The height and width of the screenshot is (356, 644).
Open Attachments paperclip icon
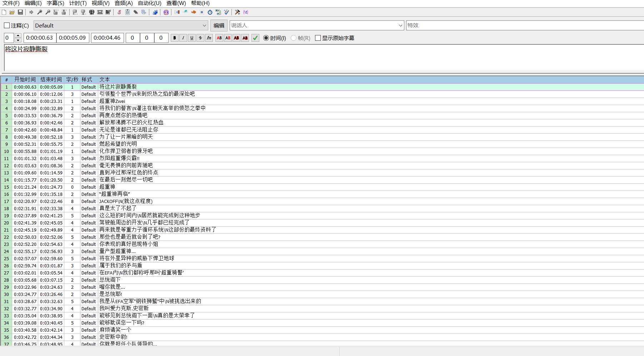pos(136,12)
